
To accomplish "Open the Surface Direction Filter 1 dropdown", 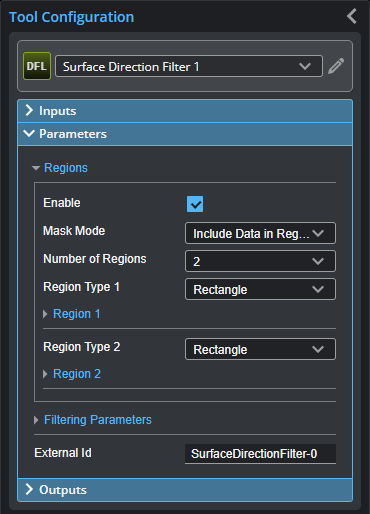I will 189,66.
